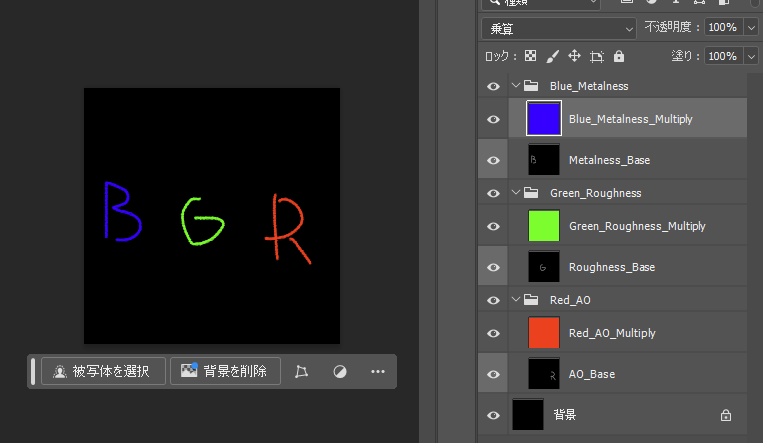Collapse the Red_AO group
Viewport: 763px width, 443px height.
point(516,299)
